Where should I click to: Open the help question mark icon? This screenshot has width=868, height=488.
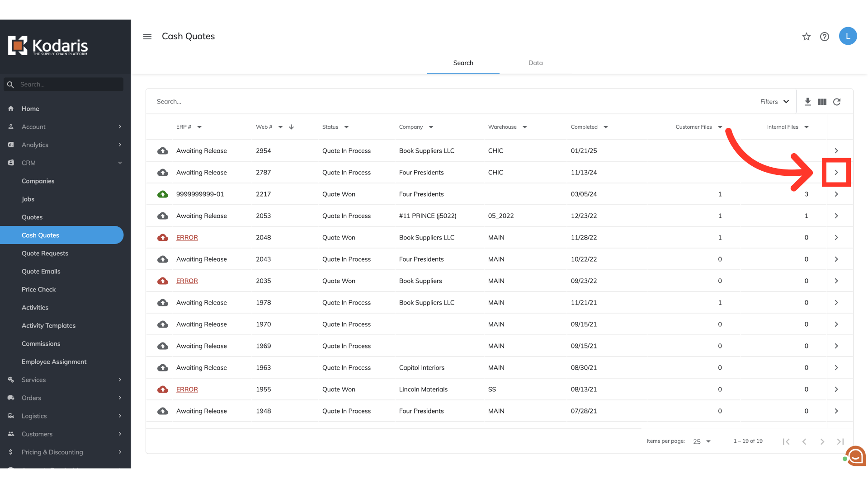pyautogui.click(x=825, y=37)
